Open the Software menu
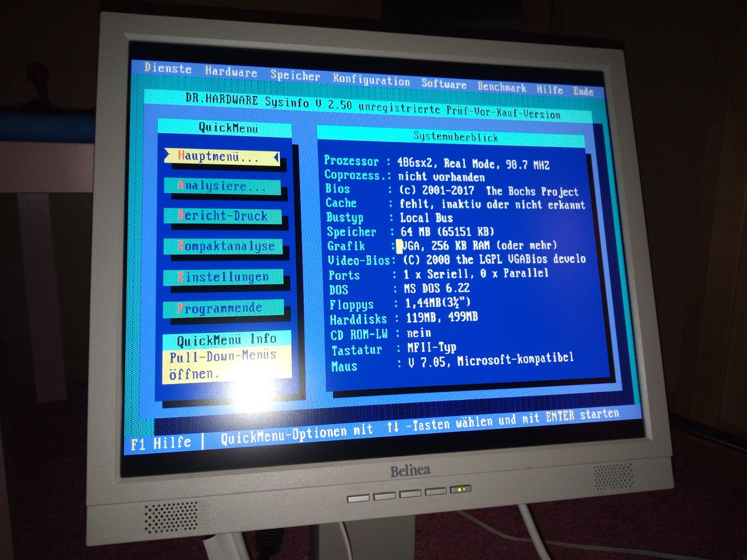Viewport: 747px width, 560px height. click(444, 83)
